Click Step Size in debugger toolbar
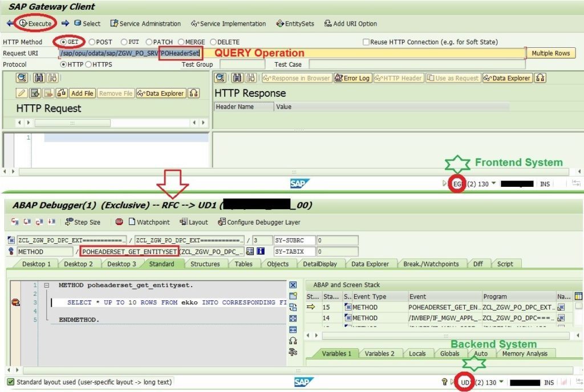 [83, 222]
